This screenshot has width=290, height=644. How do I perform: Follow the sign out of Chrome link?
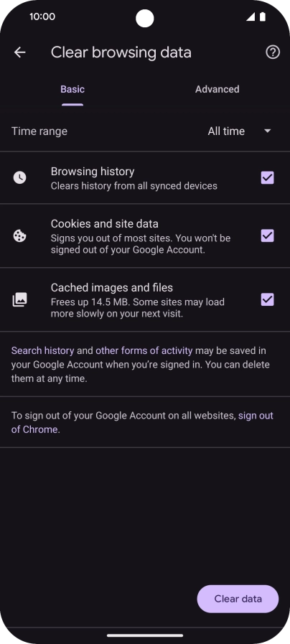tap(142, 422)
